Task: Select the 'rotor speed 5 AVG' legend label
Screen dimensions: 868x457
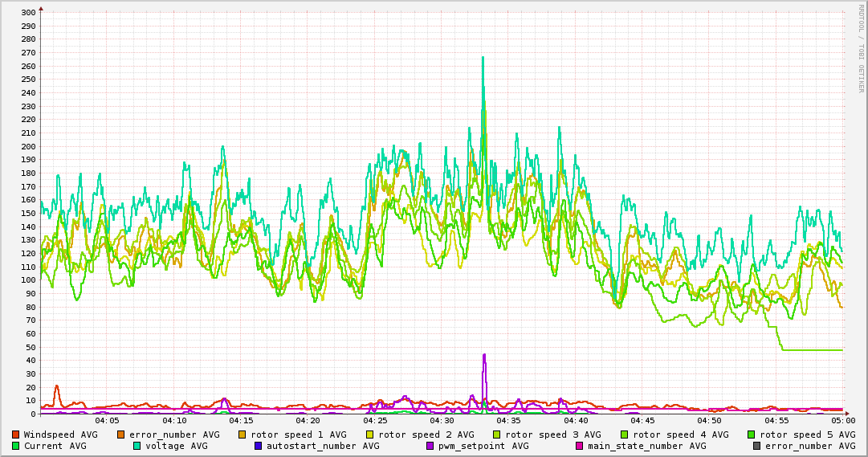Action: pyautogui.click(x=808, y=435)
